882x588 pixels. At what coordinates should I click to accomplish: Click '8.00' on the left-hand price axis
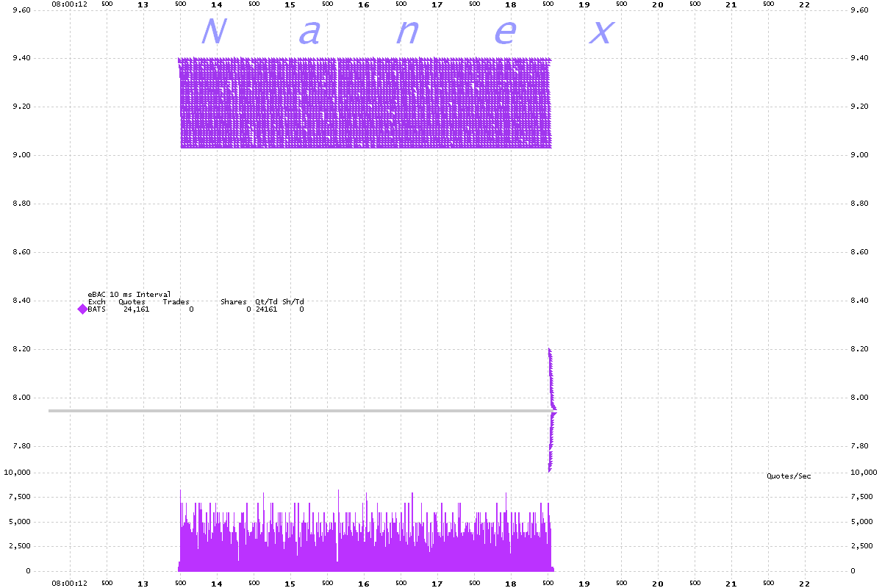click(21, 398)
